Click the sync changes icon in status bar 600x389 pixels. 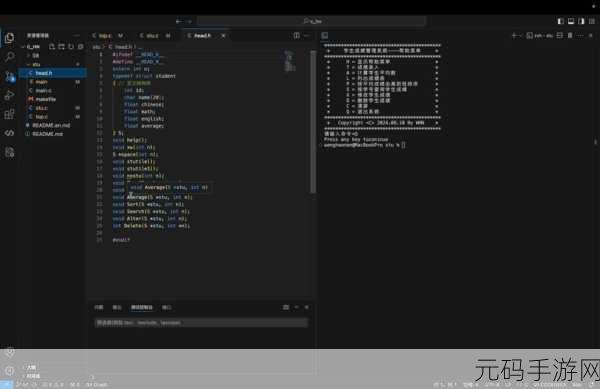pyautogui.click(x=34, y=385)
